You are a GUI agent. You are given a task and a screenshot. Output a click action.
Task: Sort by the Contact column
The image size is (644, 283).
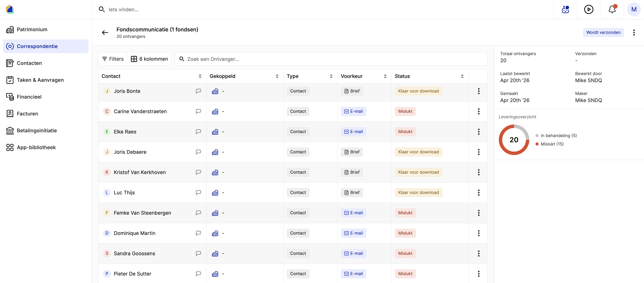pyautogui.click(x=200, y=76)
